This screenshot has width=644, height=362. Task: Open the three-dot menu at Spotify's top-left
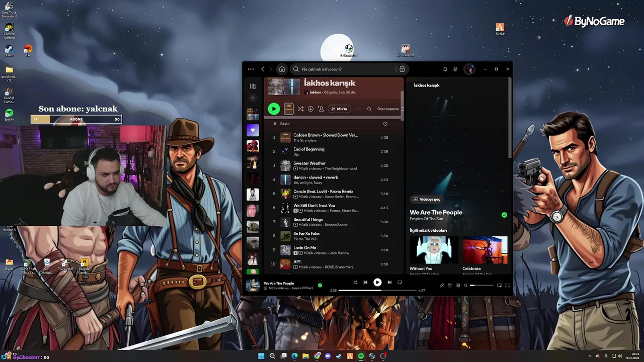[x=251, y=69]
